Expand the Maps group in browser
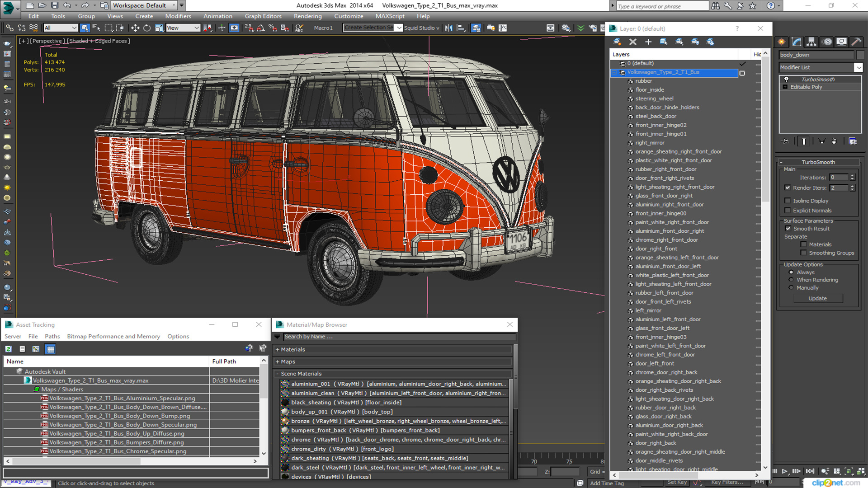 point(277,361)
